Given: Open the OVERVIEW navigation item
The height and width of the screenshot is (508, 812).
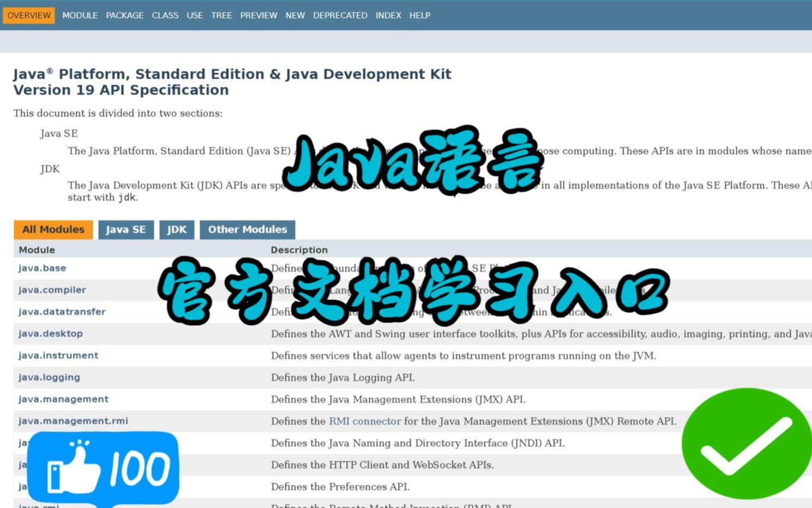Looking at the screenshot, I should point(29,15).
